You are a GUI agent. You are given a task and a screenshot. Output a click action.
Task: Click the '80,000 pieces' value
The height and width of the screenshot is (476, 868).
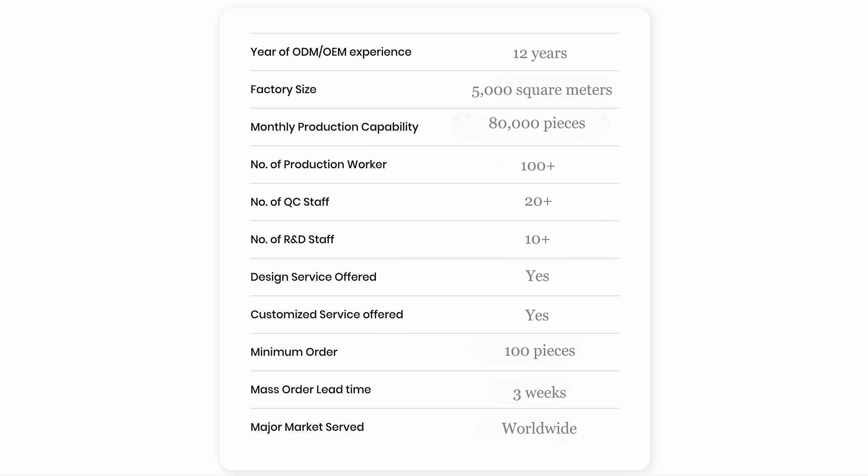pyautogui.click(x=537, y=123)
